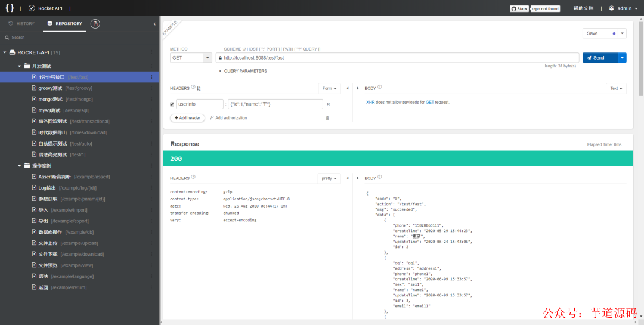This screenshot has width=644, height=325.
Task: Click the Rocket API checkmark icon
Action: [x=32, y=8]
